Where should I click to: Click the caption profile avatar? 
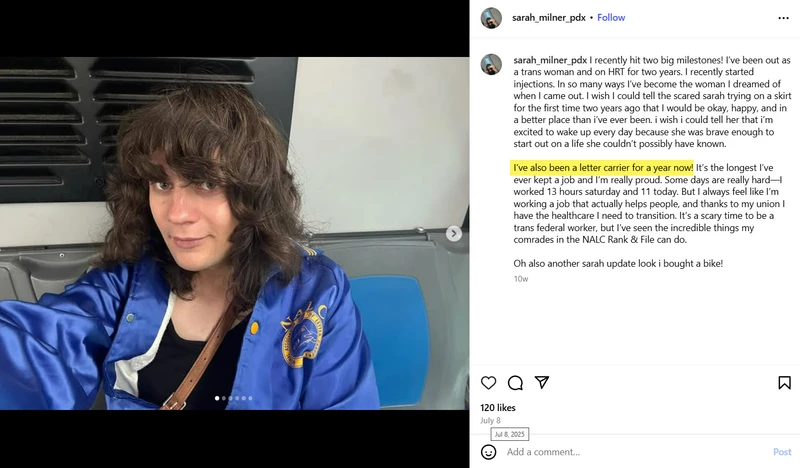(491, 65)
